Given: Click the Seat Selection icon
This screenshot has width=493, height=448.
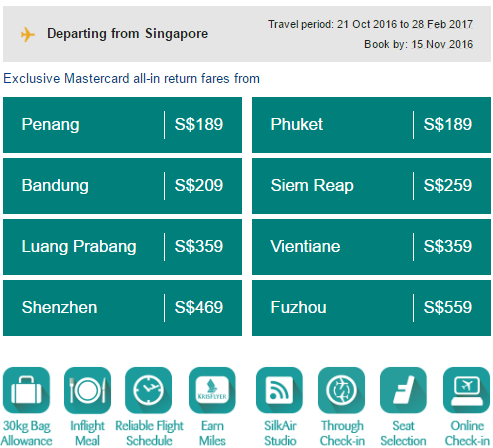Looking at the screenshot, I should coord(403,390).
